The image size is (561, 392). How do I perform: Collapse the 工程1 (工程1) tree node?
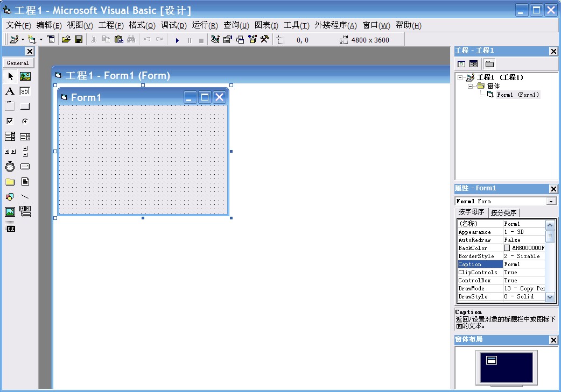(460, 77)
